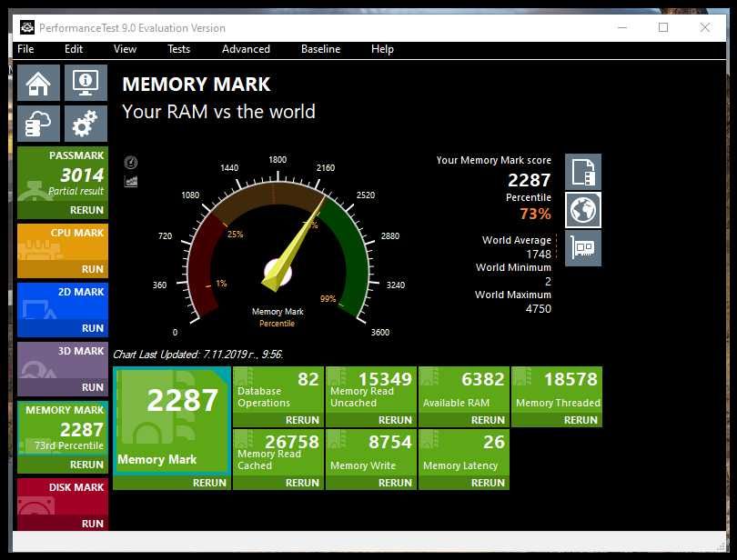Open the Baseline menu
Viewport: 737px width, 560px height.
[320, 49]
